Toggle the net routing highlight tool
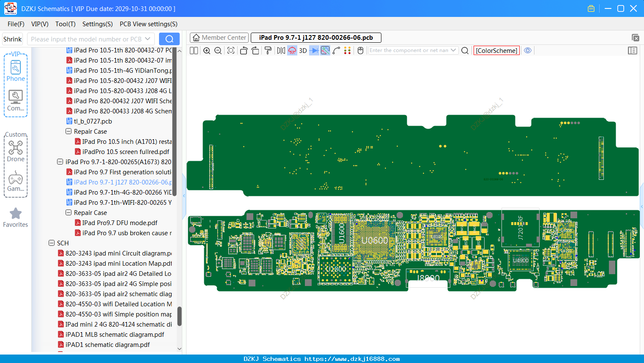The image size is (644, 363). pos(325,50)
